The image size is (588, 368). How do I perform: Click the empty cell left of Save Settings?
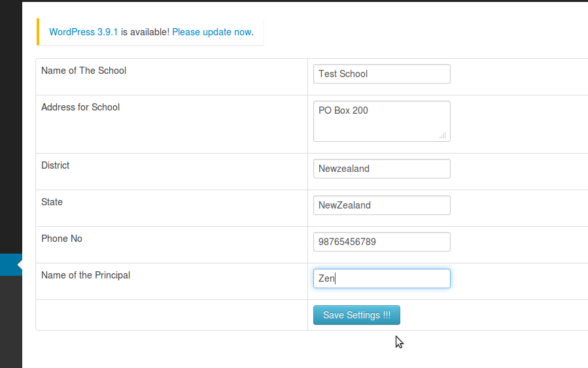171,315
